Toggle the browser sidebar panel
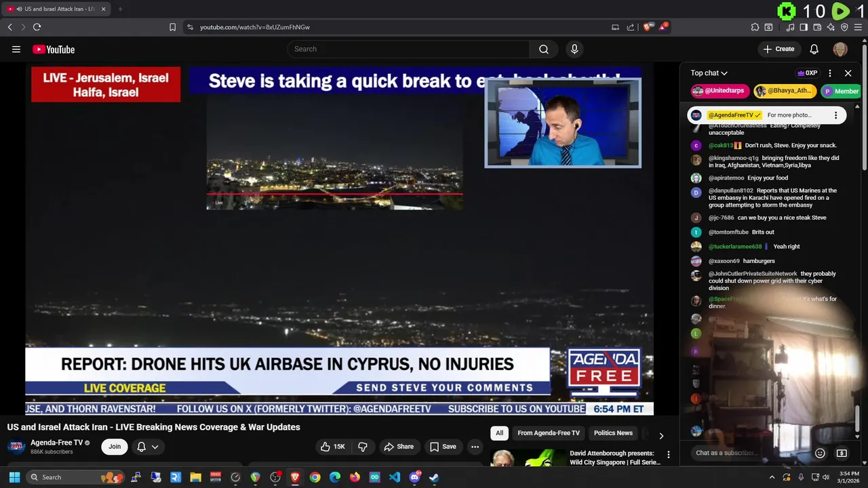 coord(804,27)
